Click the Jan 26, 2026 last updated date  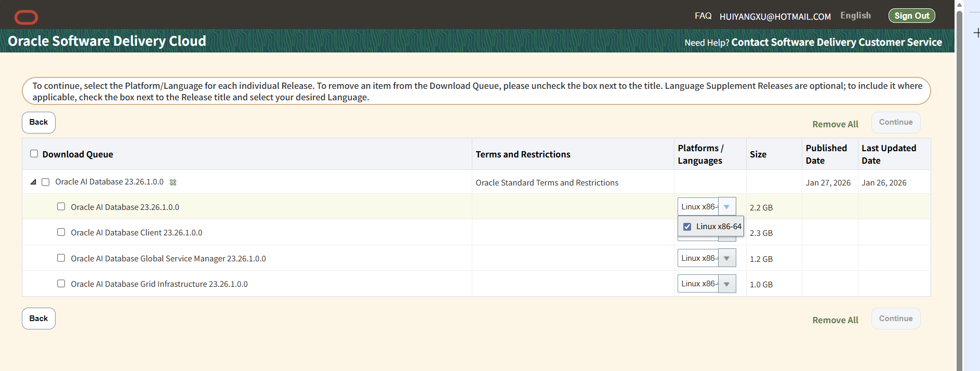click(884, 183)
